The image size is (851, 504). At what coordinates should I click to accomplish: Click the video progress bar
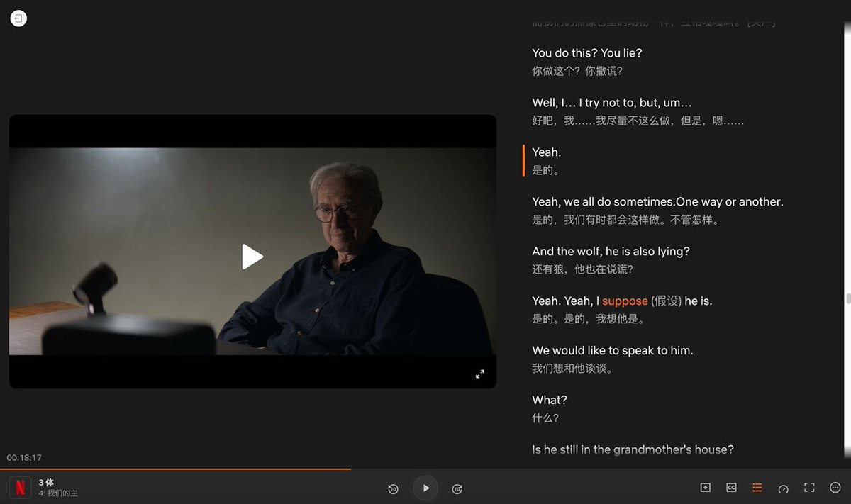(x=425, y=469)
